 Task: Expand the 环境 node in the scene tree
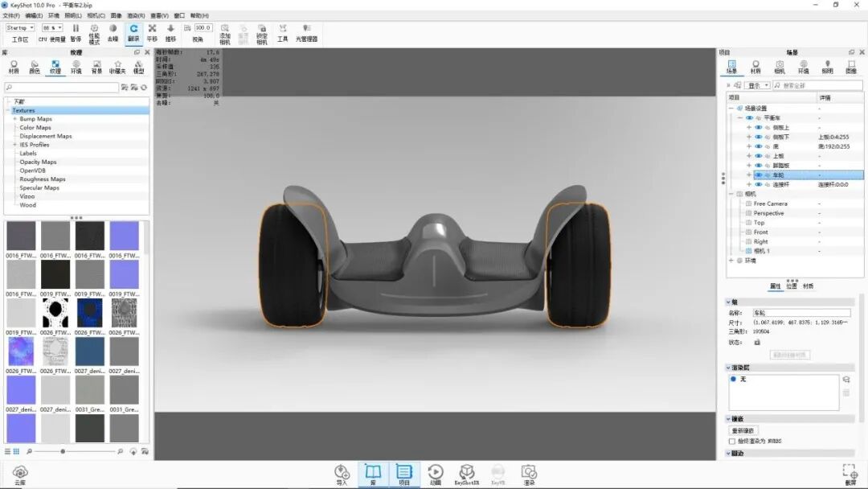[x=731, y=261]
